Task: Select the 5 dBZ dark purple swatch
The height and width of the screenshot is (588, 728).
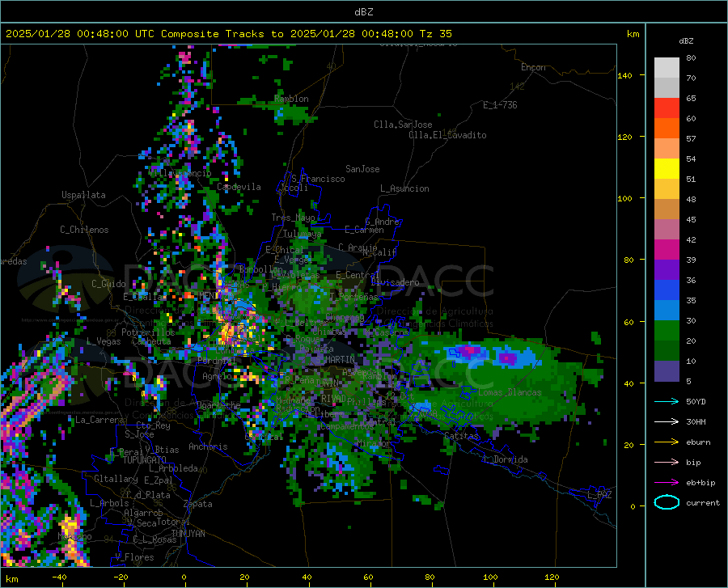Action: (667, 371)
